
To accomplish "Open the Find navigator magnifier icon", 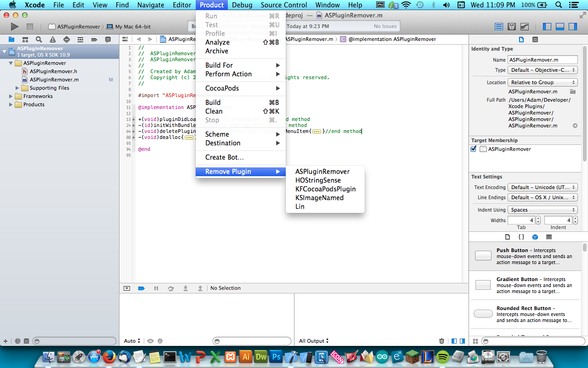I will 39,40.
